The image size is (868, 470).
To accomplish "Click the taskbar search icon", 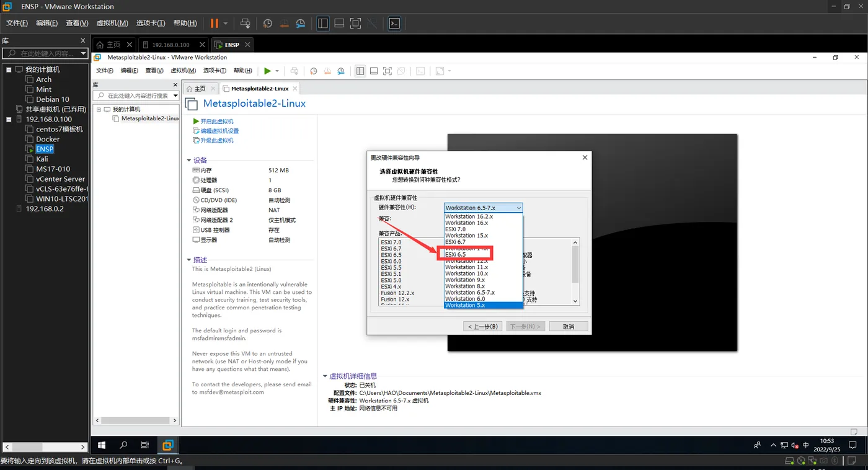I will coord(123,445).
